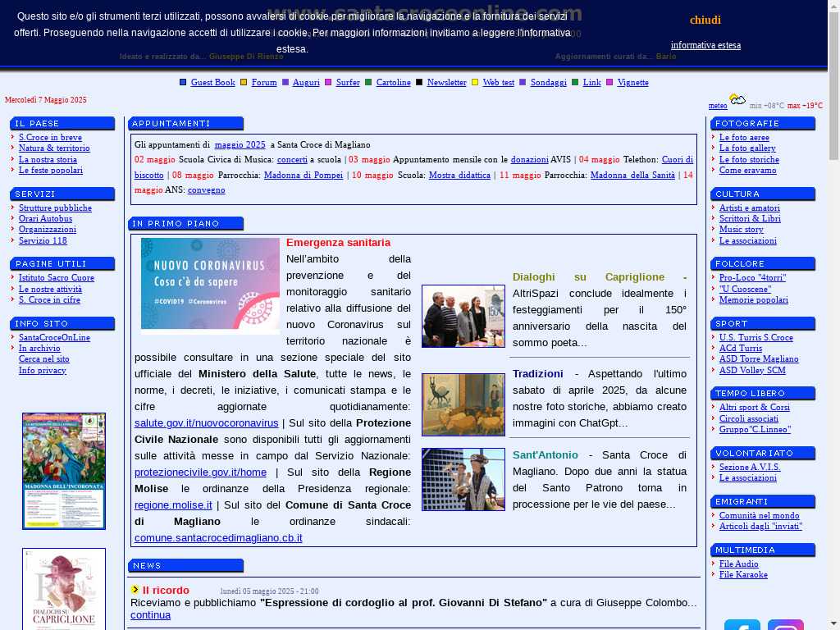Click the weather cloud icon beside meteo
The width and height of the screenshot is (840, 630).
click(737, 99)
